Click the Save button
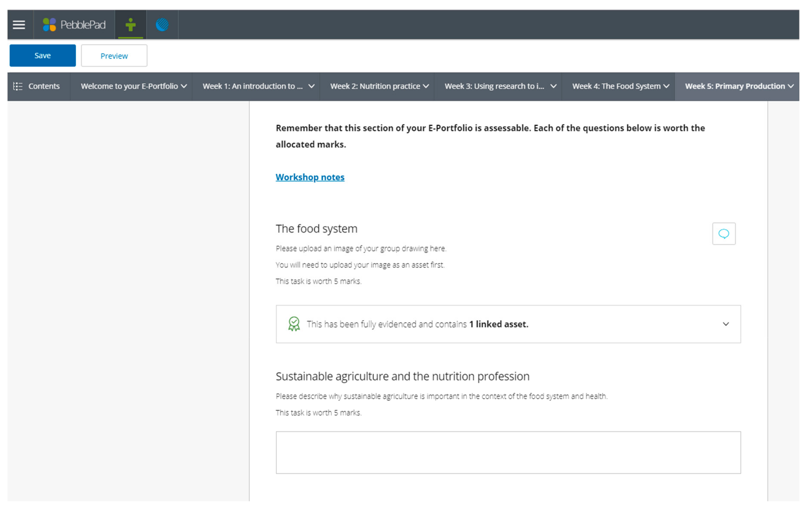The width and height of the screenshot is (812, 510). pyautogui.click(x=43, y=56)
